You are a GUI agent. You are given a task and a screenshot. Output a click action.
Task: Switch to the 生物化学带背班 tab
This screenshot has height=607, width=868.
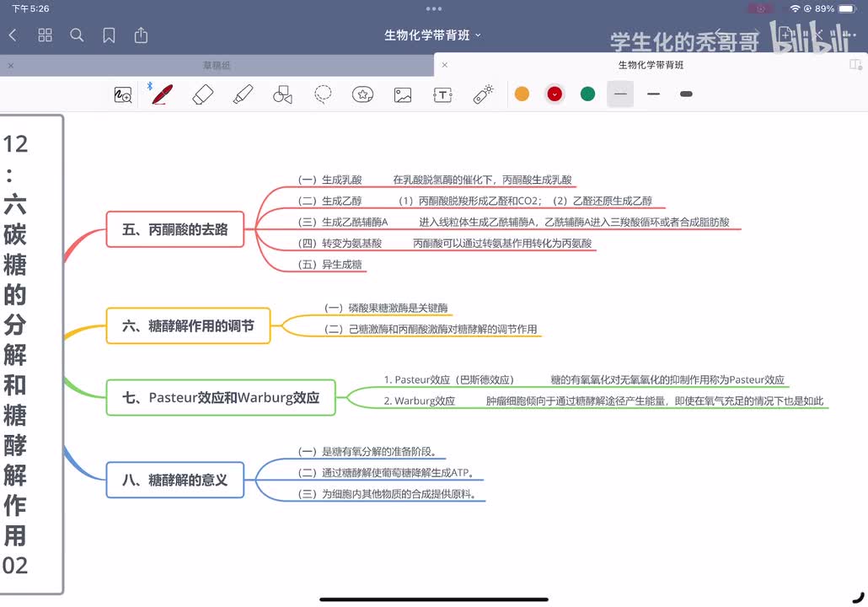tap(651, 66)
